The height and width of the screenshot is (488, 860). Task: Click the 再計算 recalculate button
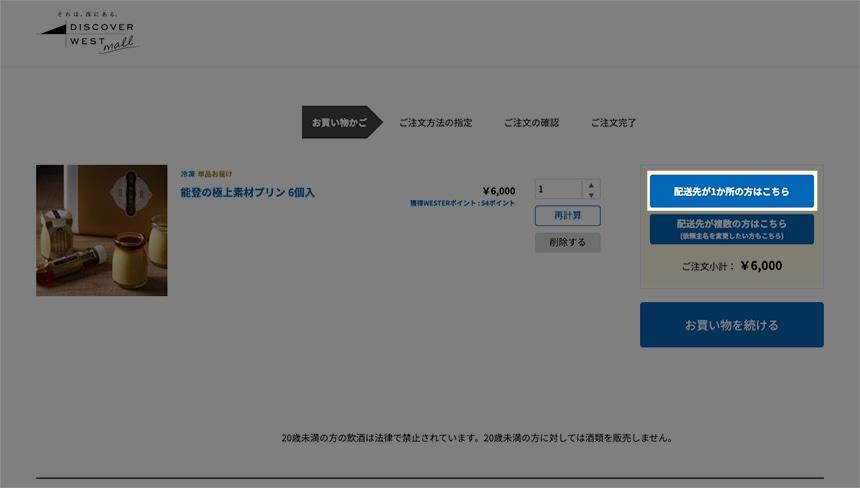click(568, 215)
